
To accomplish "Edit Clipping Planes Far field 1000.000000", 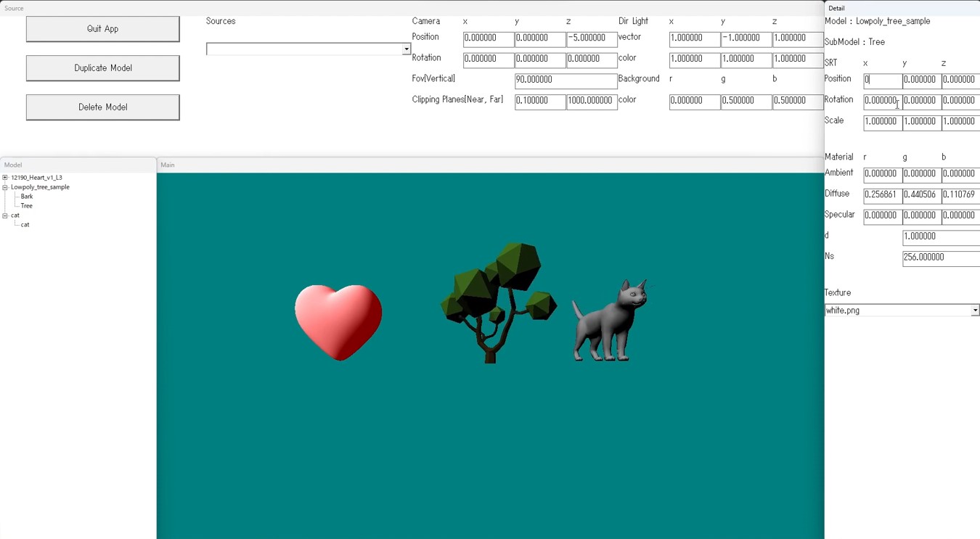I will coord(592,102).
